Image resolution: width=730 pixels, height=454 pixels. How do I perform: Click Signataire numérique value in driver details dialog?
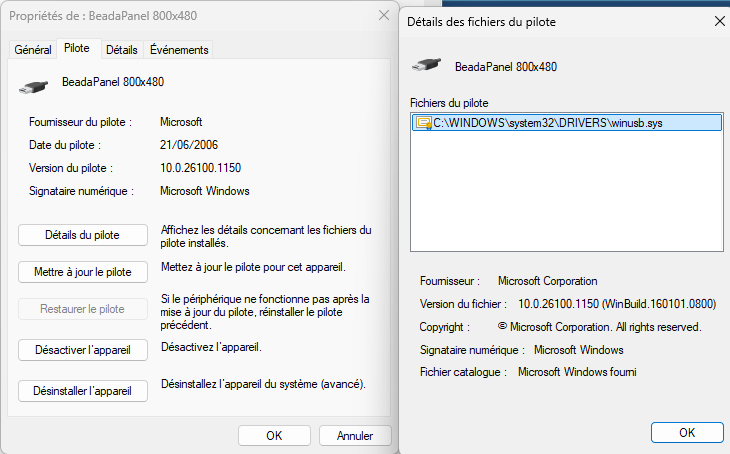[579, 350]
